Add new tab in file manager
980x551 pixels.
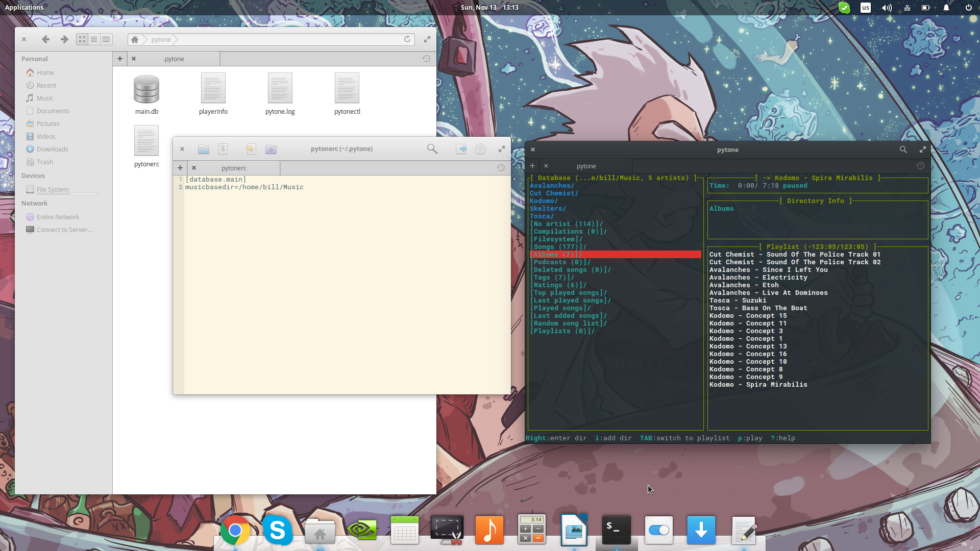[120, 59]
